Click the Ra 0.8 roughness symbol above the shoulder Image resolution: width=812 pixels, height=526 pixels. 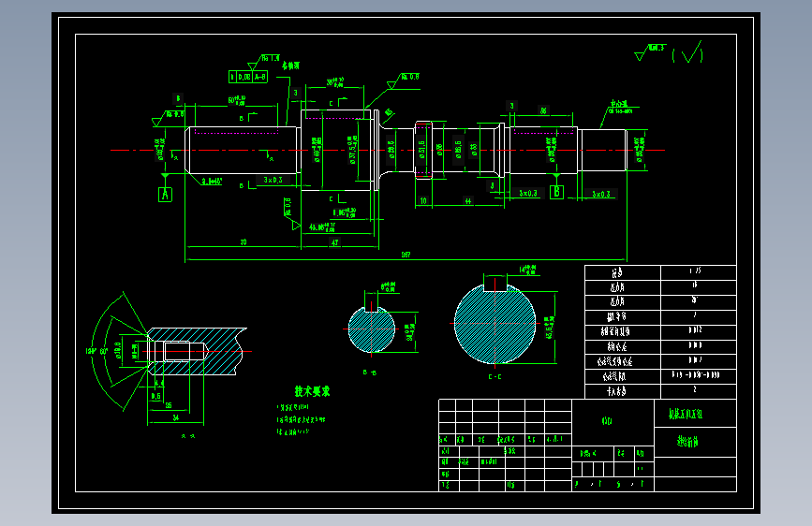(x=404, y=80)
